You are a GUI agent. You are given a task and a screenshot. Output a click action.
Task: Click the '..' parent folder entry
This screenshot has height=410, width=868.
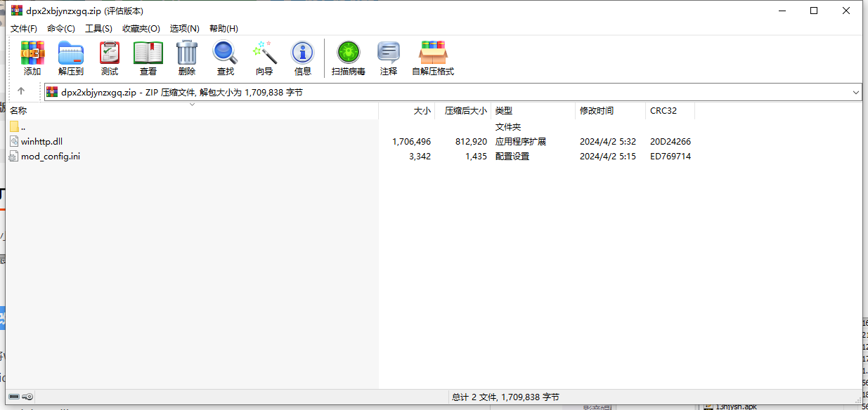pyautogui.click(x=23, y=127)
